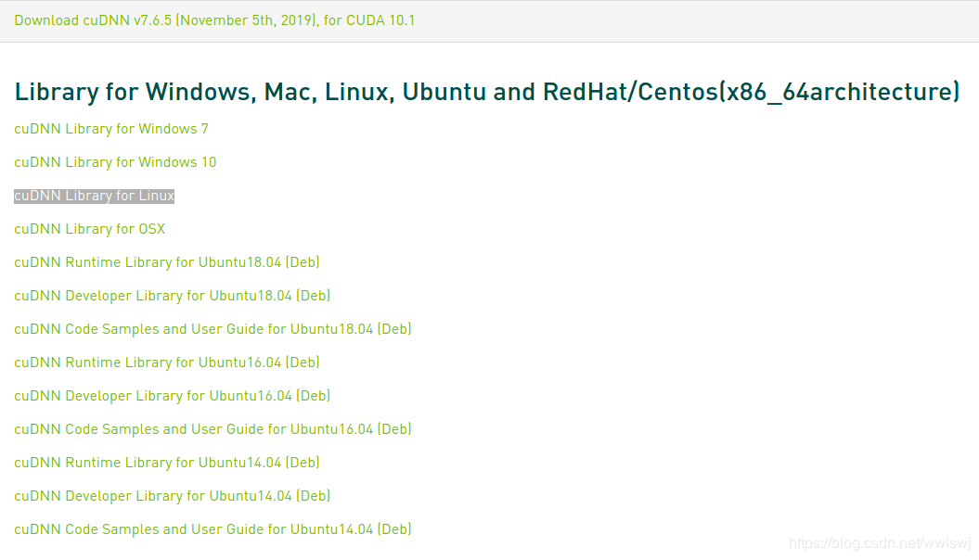Get Code Samples and User Guide Ubuntu16.04

213,429
